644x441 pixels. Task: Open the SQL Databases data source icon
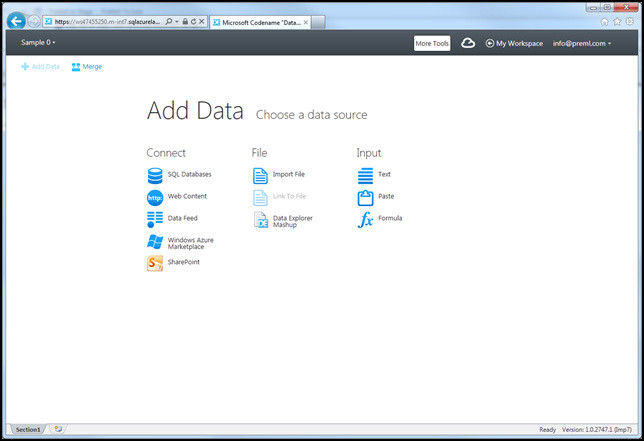pyautogui.click(x=155, y=176)
